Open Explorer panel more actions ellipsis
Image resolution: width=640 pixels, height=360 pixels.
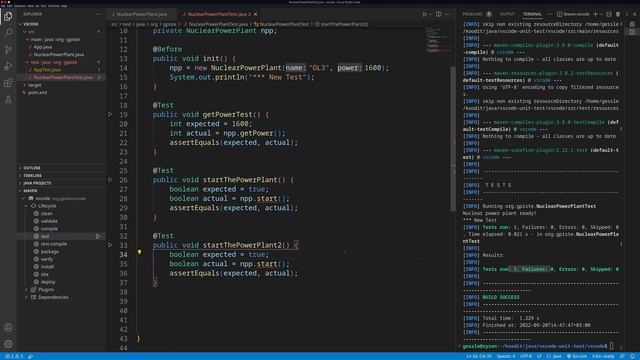click(x=98, y=14)
